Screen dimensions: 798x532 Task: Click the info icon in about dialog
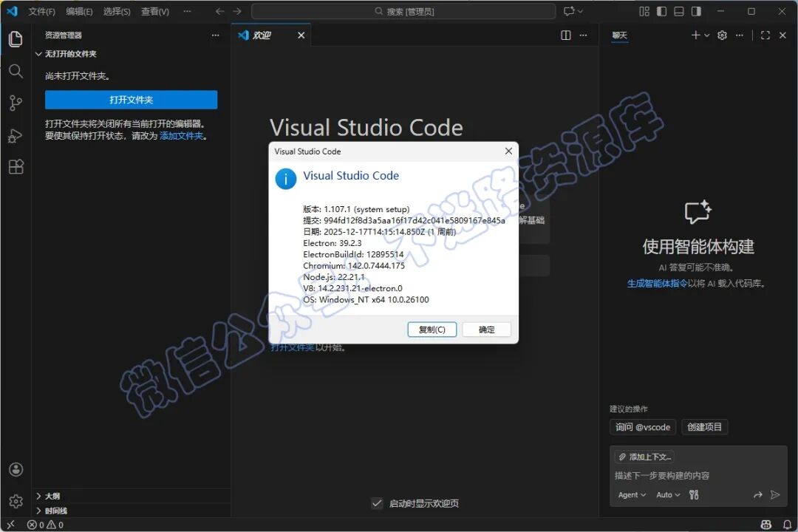(286, 180)
